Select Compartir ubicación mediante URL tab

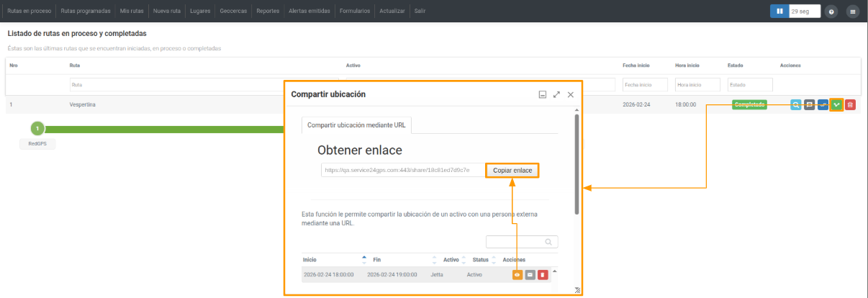356,125
